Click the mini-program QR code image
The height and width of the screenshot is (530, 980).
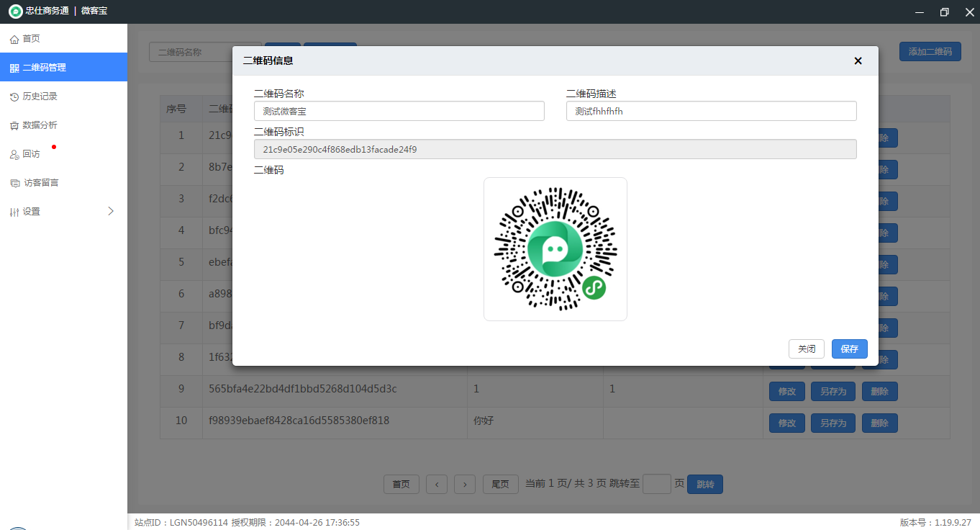pos(555,249)
